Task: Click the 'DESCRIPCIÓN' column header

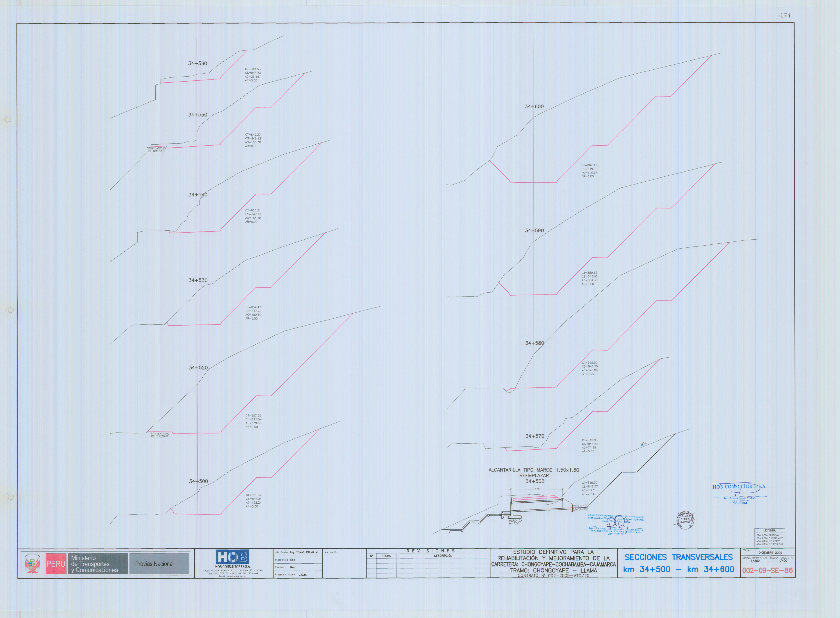Action: click(443, 556)
